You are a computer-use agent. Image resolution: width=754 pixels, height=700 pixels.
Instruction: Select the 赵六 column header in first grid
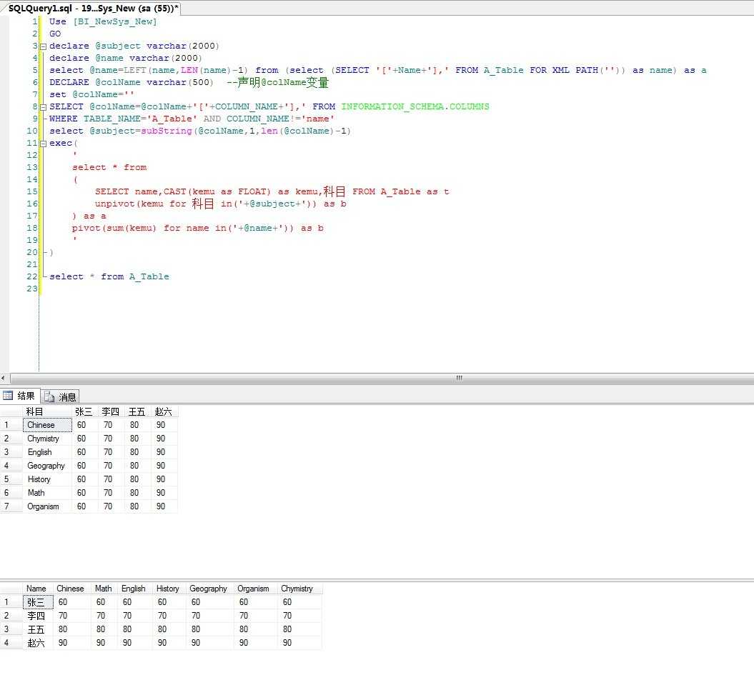pos(164,411)
